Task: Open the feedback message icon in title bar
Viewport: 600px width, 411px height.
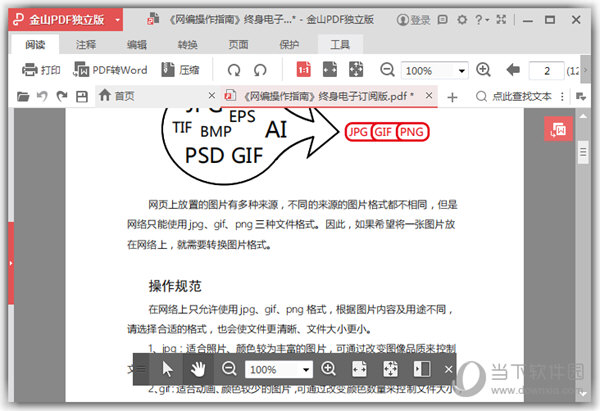Action: pos(442,19)
